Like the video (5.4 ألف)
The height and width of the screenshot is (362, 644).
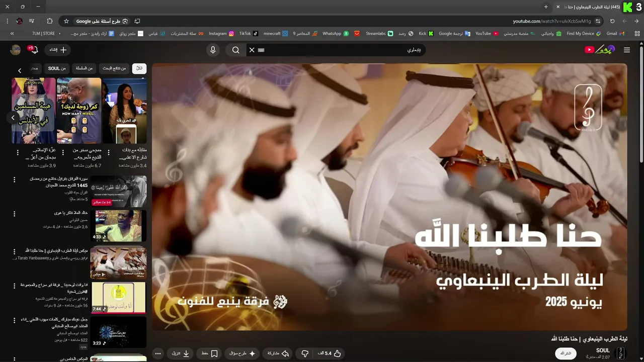tap(330, 353)
